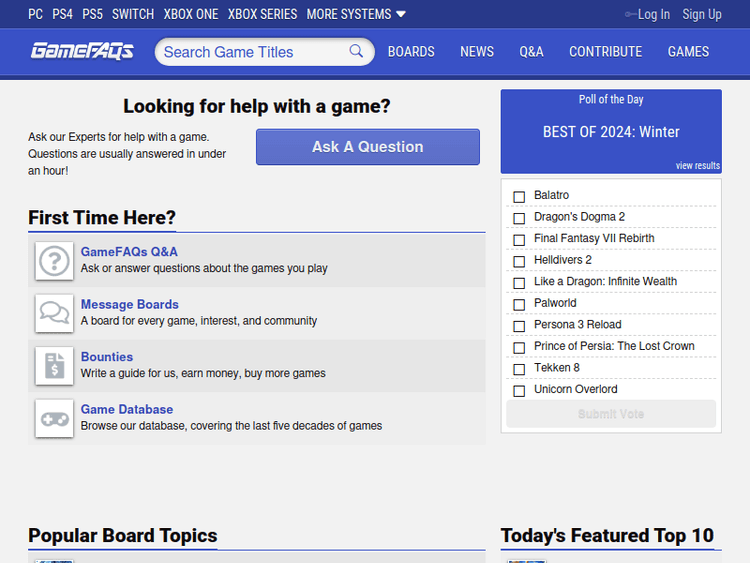Click the Log In link
Screen dimensions: 750x563
tap(653, 14)
